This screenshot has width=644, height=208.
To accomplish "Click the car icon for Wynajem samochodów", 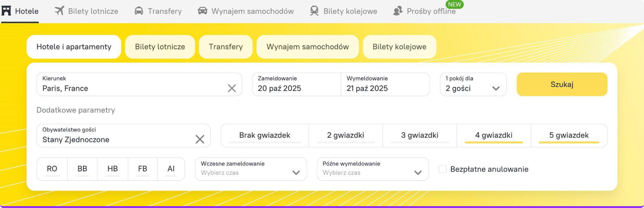I will coord(203,11).
